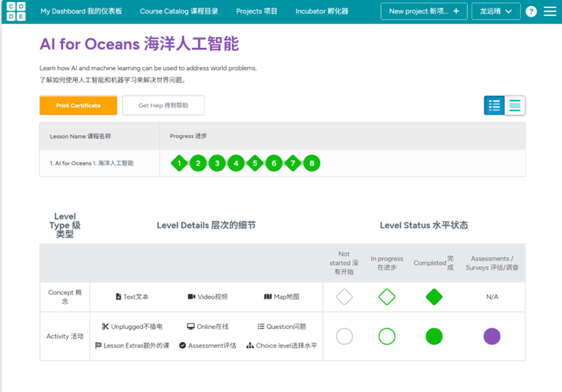
Task: Open Course Catalog 课程目录
Action: coord(179,11)
